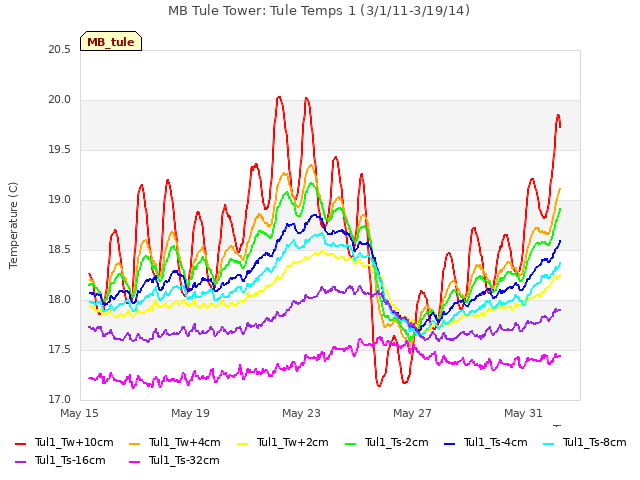This screenshot has height=480, width=640.
Task: Click the orange Tul1_Tw+4cm legend swatch
Action: pos(134,444)
